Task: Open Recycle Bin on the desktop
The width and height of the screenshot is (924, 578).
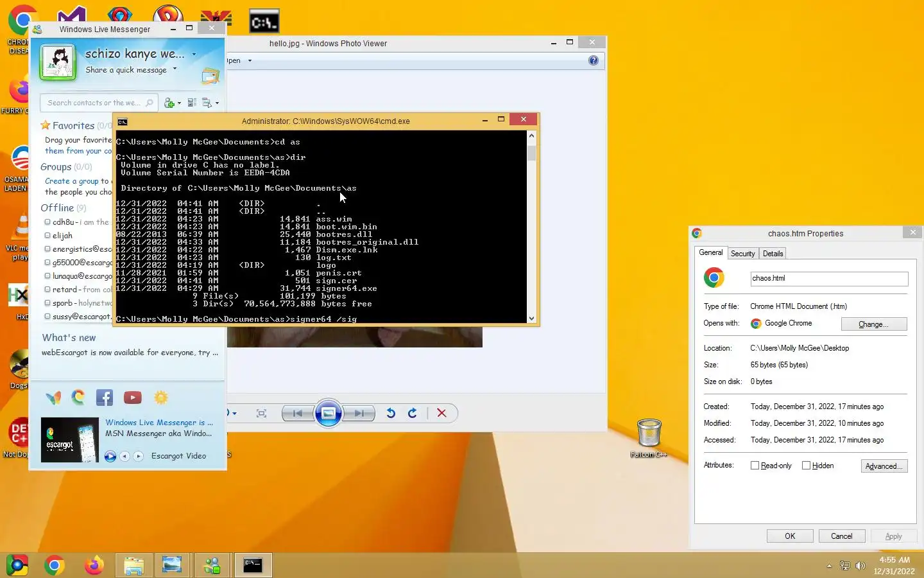Action: [649, 437]
